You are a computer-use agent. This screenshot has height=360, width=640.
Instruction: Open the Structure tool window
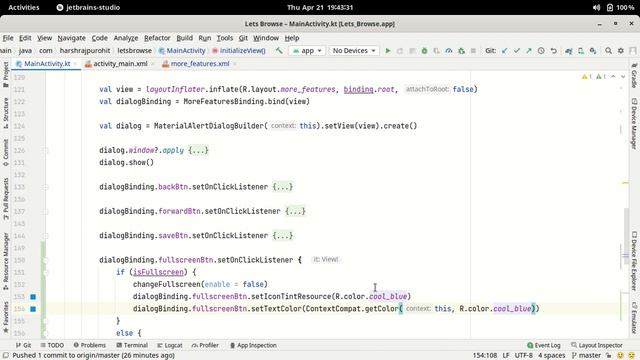click(6, 113)
